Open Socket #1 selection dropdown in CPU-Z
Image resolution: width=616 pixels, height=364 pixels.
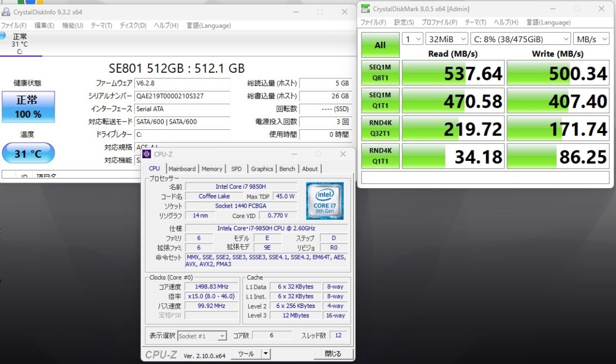click(x=202, y=336)
